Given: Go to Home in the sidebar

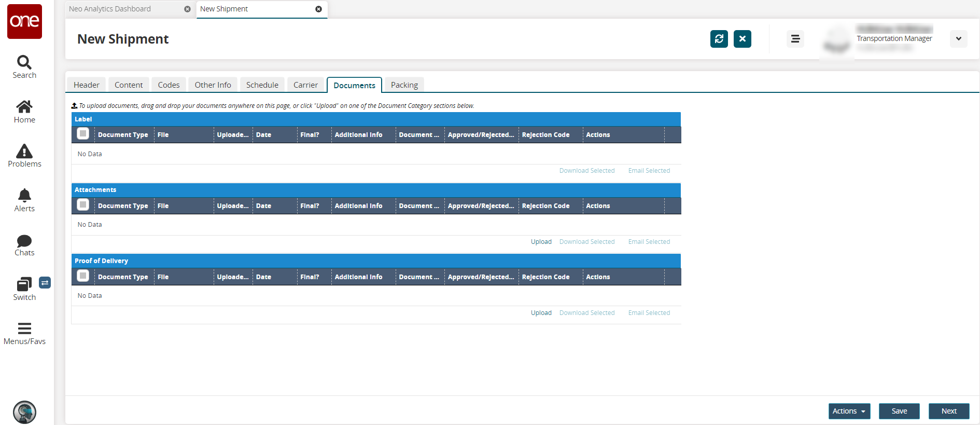Looking at the screenshot, I should [x=24, y=107].
